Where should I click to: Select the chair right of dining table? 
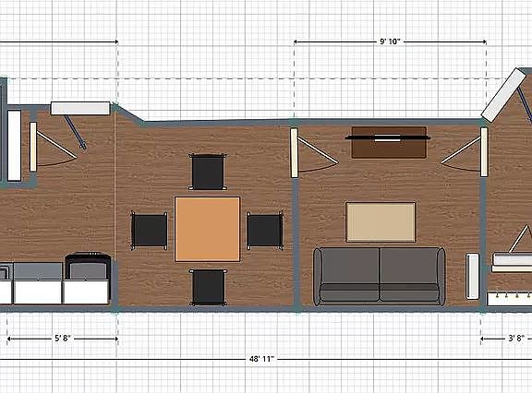tap(265, 231)
